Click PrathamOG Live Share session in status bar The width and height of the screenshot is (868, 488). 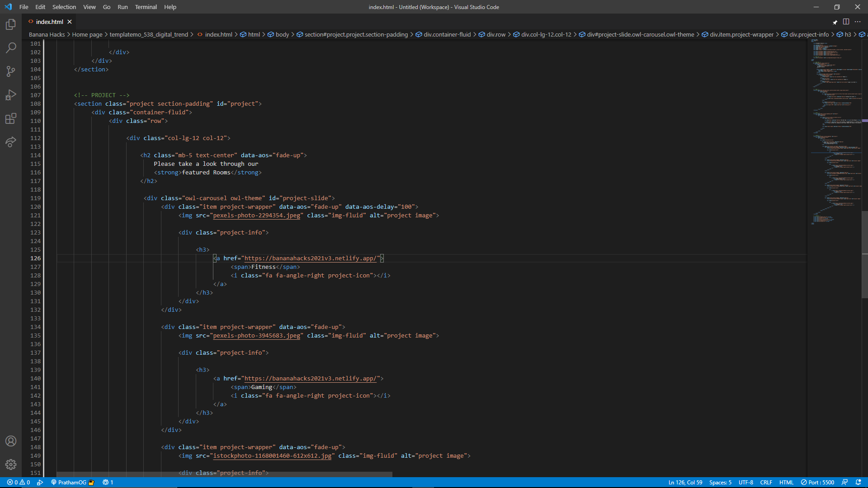72,482
